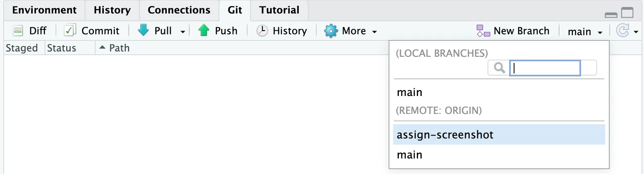Expand the Pull dropdown arrow
The width and height of the screenshot is (644, 174).
tap(183, 32)
